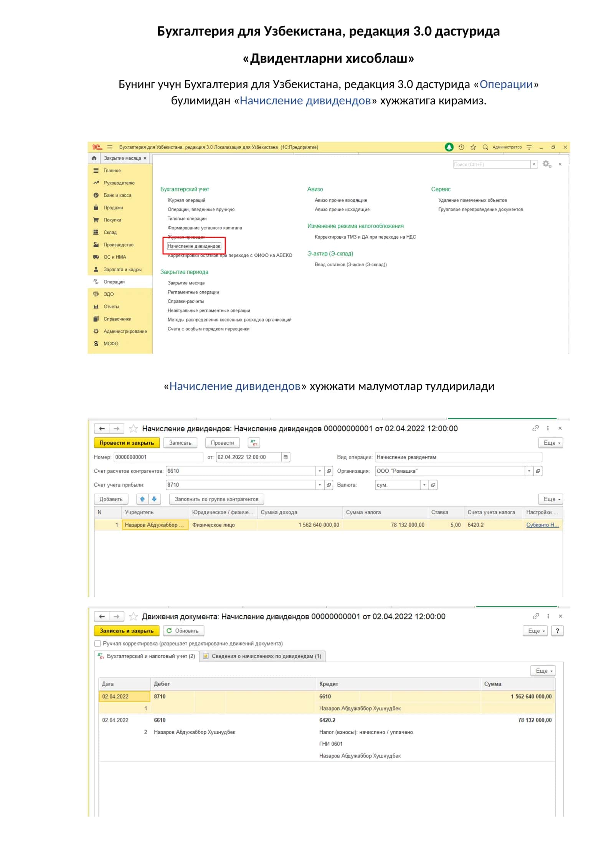Screen dimensions: 614x868
Task: Open the 8710 account card icon
Action: click(328, 485)
